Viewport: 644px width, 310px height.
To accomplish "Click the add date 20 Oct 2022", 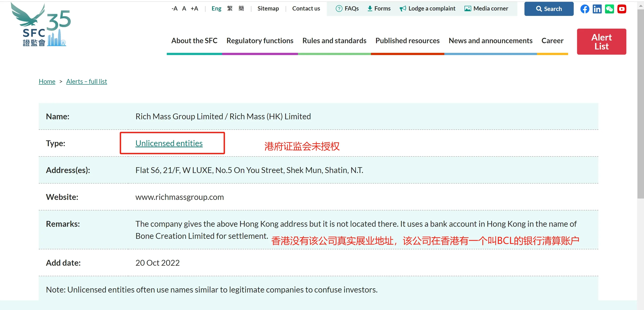I will [x=158, y=263].
